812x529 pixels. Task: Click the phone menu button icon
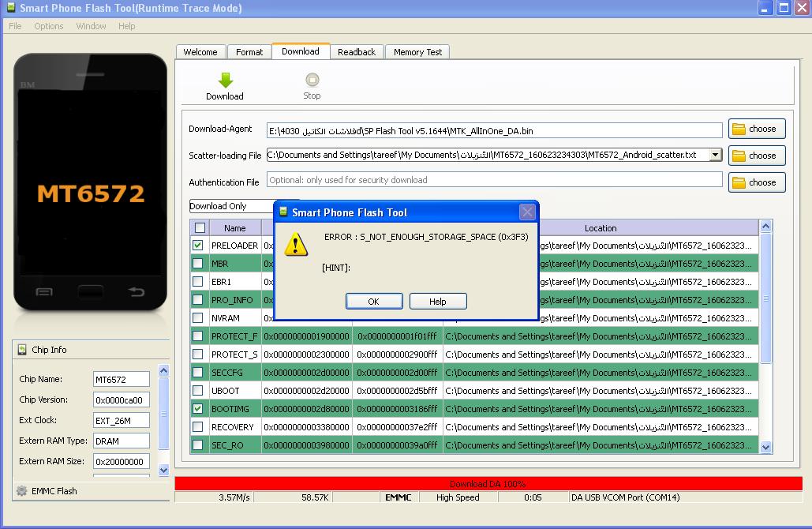44,292
